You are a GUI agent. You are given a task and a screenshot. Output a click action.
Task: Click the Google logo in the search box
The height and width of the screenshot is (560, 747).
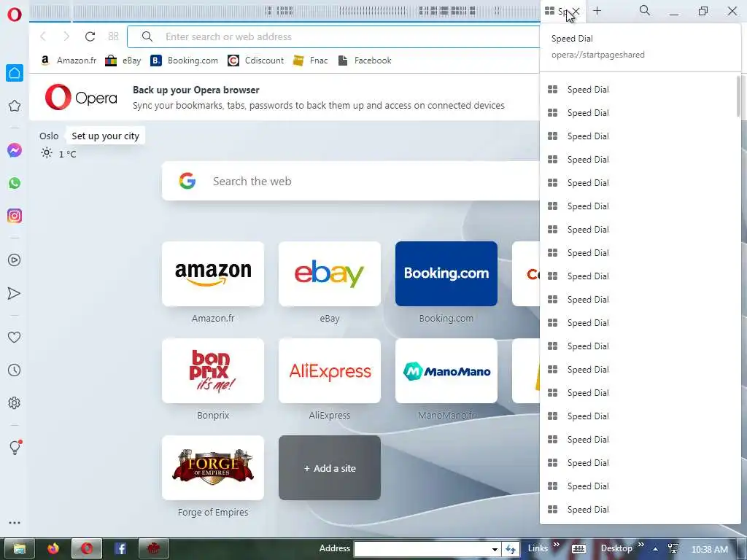pos(187,181)
